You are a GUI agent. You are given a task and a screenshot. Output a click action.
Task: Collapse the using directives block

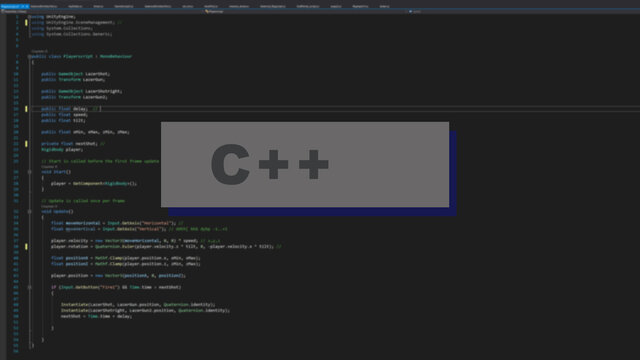(29, 17)
